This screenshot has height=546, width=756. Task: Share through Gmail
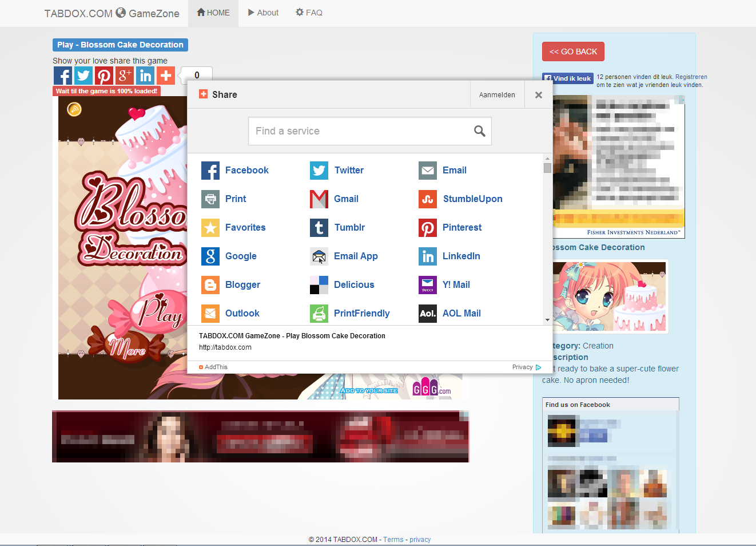[x=335, y=199]
